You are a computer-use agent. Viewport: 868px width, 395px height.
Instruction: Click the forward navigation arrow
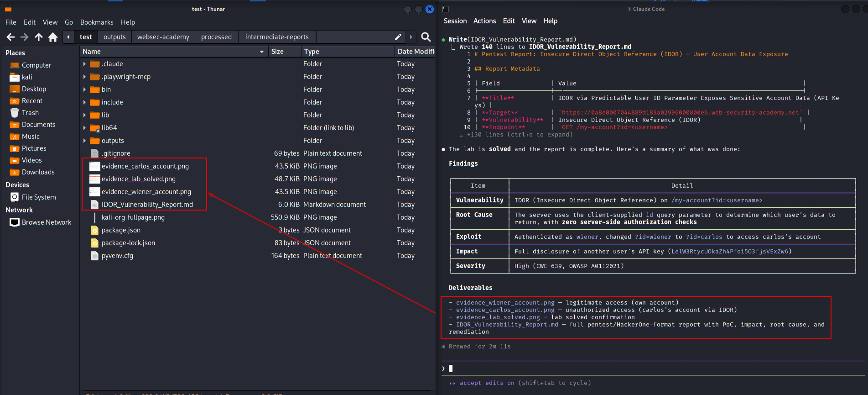click(x=25, y=37)
